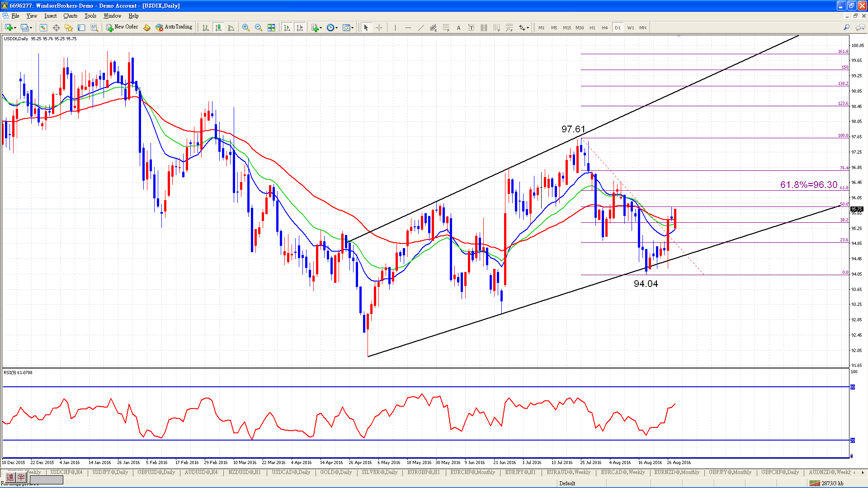Click the zoom out magnifier icon
This screenshot has height=488, width=868.
click(x=258, y=28)
